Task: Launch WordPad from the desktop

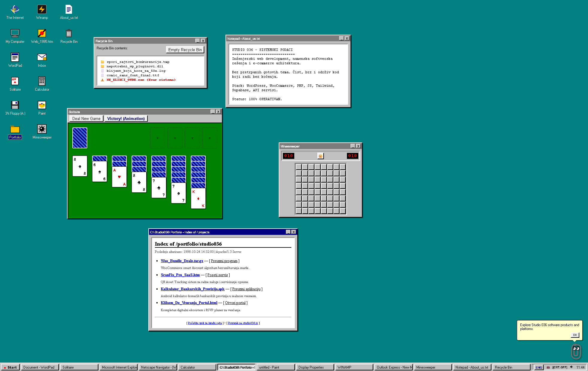Action: tap(15, 60)
